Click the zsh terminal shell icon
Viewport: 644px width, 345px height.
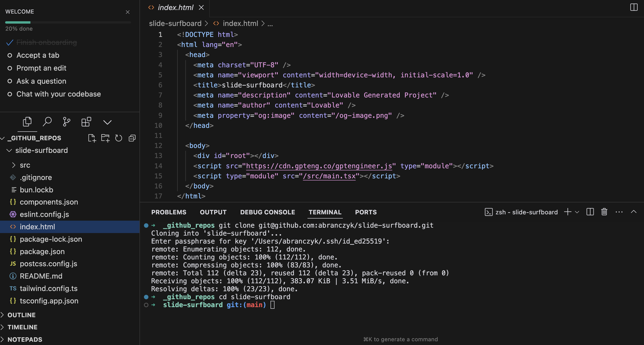point(489,212)
